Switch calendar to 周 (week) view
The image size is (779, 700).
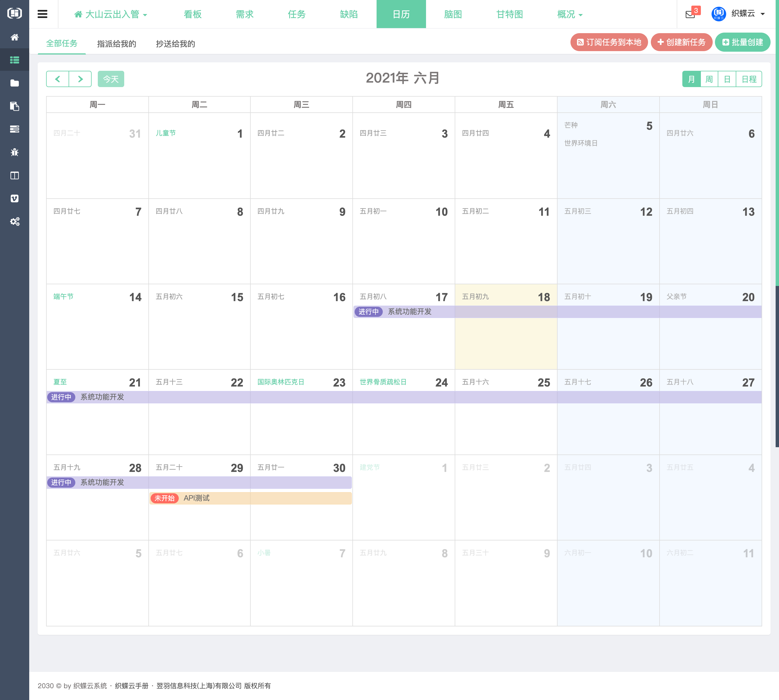[709, 79]
